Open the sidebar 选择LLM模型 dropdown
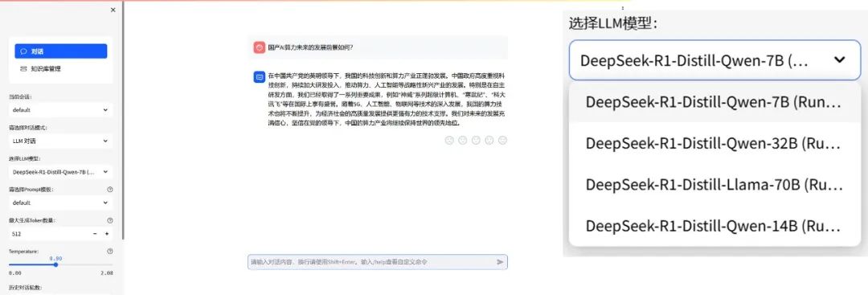Image resolution: width=868 pixels, height=295 pixels. click(61, 171)
